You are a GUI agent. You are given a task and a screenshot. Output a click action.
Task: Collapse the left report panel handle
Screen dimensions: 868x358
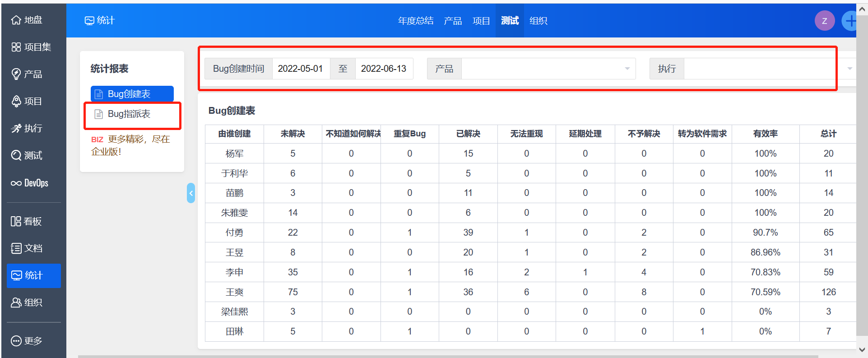191,193
